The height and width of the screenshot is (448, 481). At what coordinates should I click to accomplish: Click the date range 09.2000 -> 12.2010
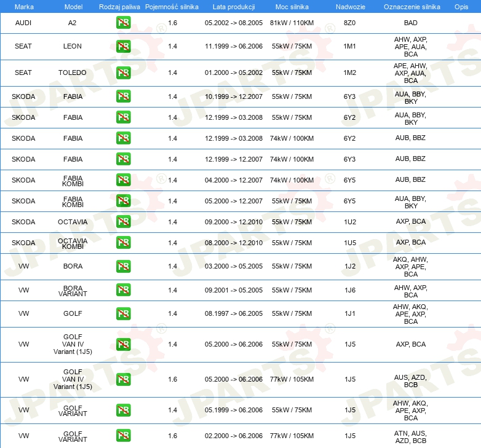click(x=234, y=222)
